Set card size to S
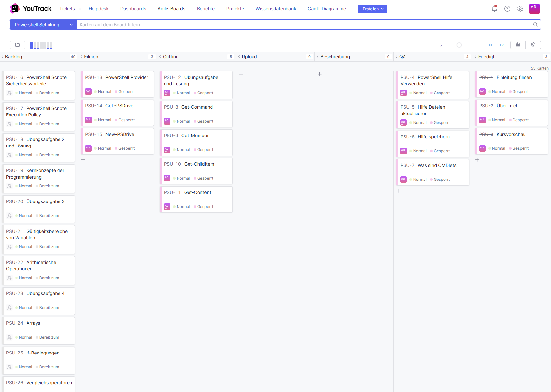Viewport: 551px width, 392px height. tap(441, 45)
